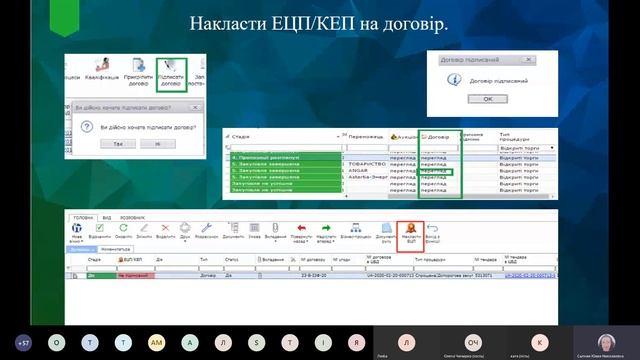Click the Статус column header in contracts grid
Image resolution: width=640 pixels, height=360 pixels.
(x=231, y=260)
